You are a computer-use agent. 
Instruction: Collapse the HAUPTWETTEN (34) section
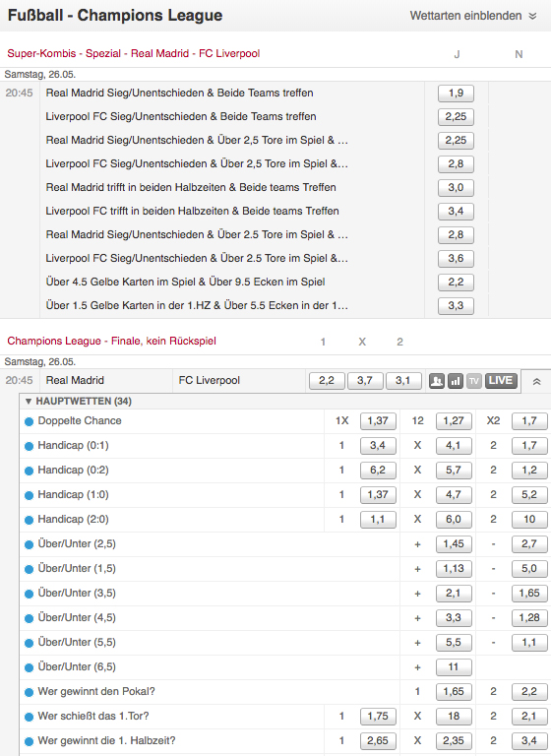[x=78, y=402]
